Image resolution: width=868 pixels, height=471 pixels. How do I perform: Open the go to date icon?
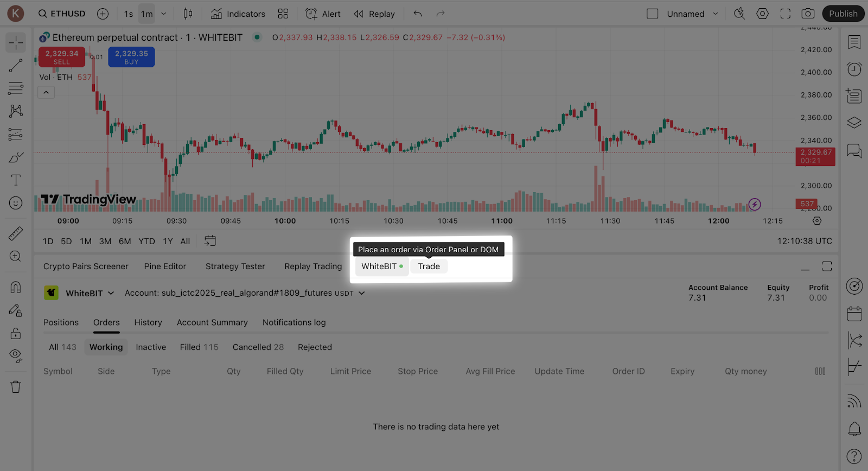coord(210,241)
